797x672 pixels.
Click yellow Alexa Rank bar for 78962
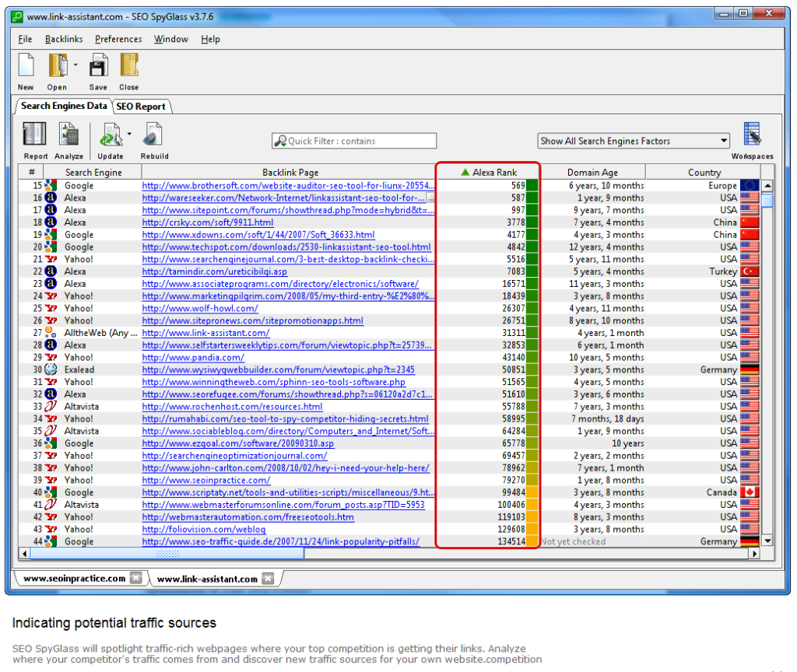coord(532,467)
